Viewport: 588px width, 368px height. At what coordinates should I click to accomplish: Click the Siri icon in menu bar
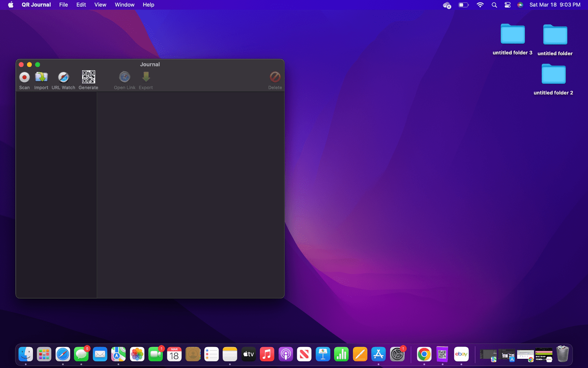[520, 5]
